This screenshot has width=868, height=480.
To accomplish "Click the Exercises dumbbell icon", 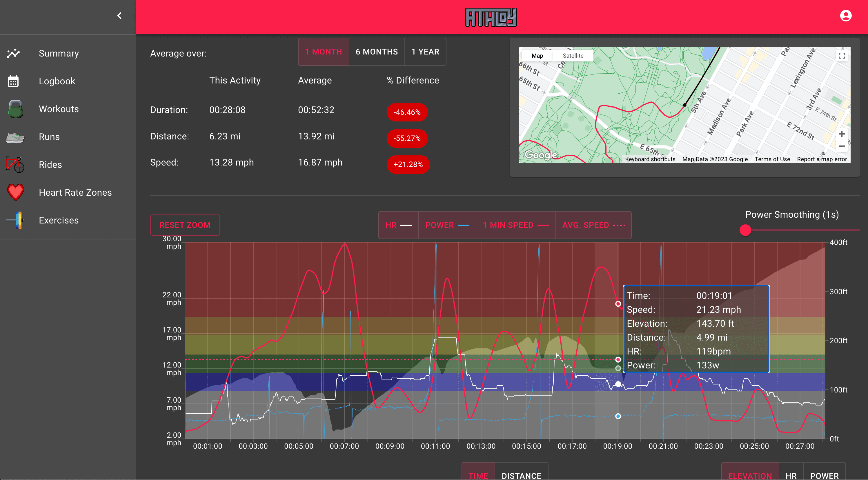I will [x=15, y=220].
